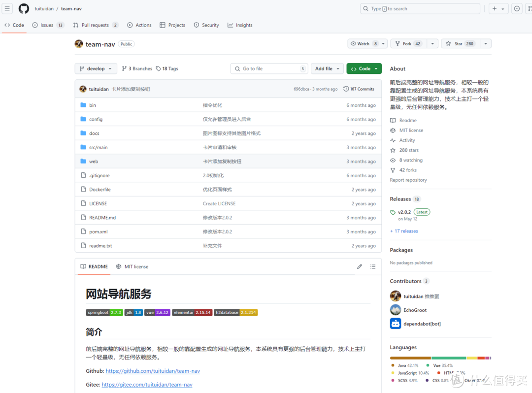The width and height of the screenshot is (532, 393).
Task: Click the dependabot avatar icon
Action: click(x=396, y=324)
